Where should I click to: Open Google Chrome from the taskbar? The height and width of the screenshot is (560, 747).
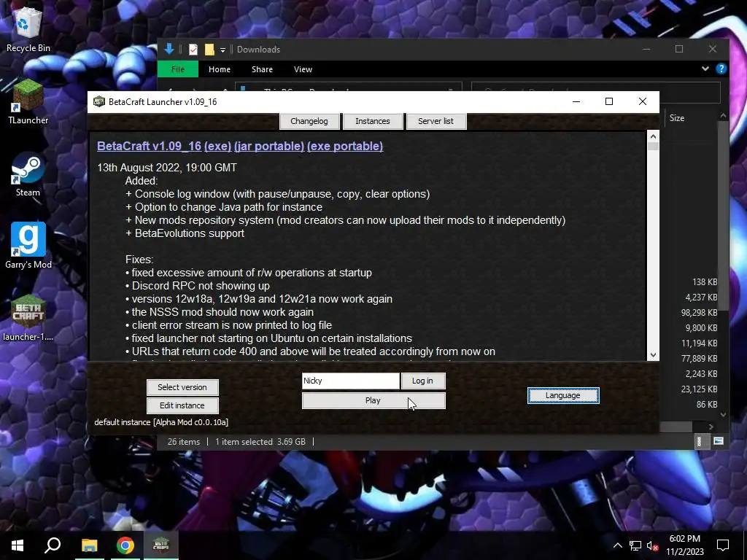[125, 545]
